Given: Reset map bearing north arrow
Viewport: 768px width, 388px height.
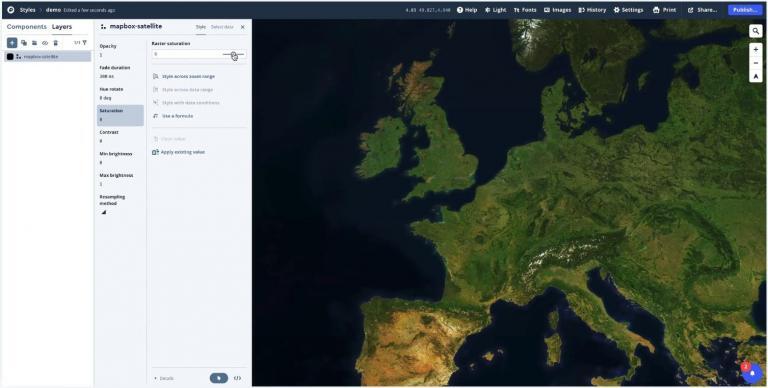Looking at the screenshot, I should [x=756, y=76].
